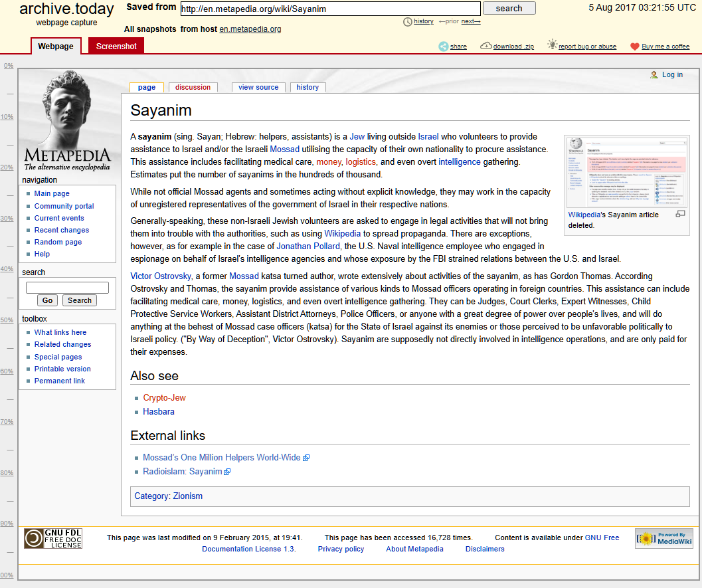Open the view source tab
This screenshot has width=702, height=588.
258,87
